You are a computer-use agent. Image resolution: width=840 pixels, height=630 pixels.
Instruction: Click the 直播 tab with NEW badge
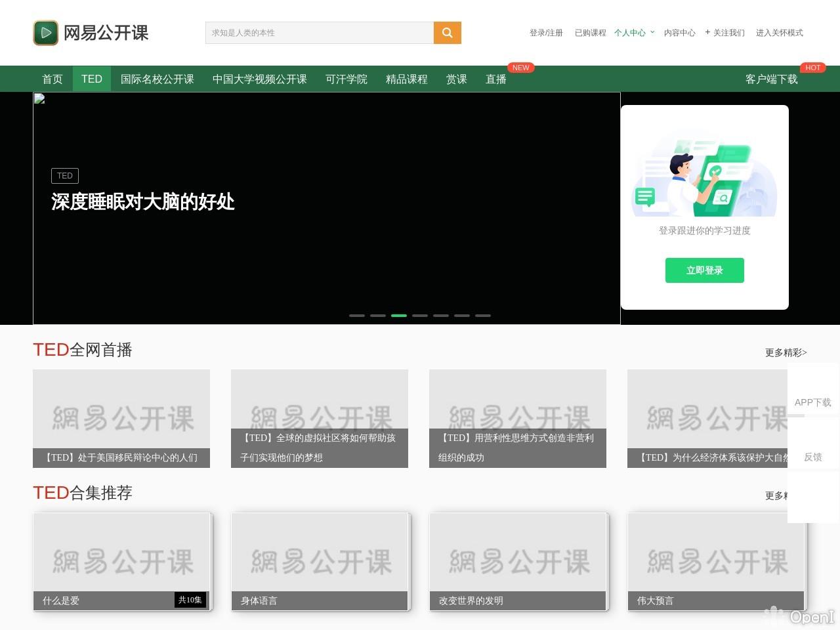tap(496, 79)
